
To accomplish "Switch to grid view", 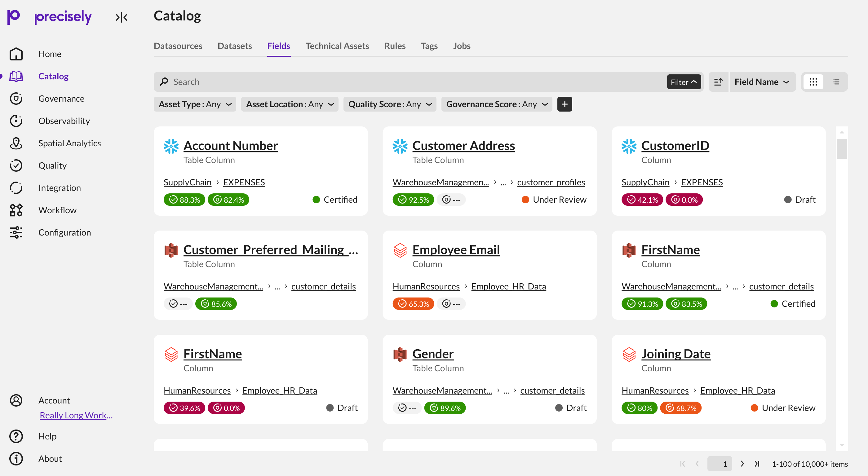I will tap(813, 82).
